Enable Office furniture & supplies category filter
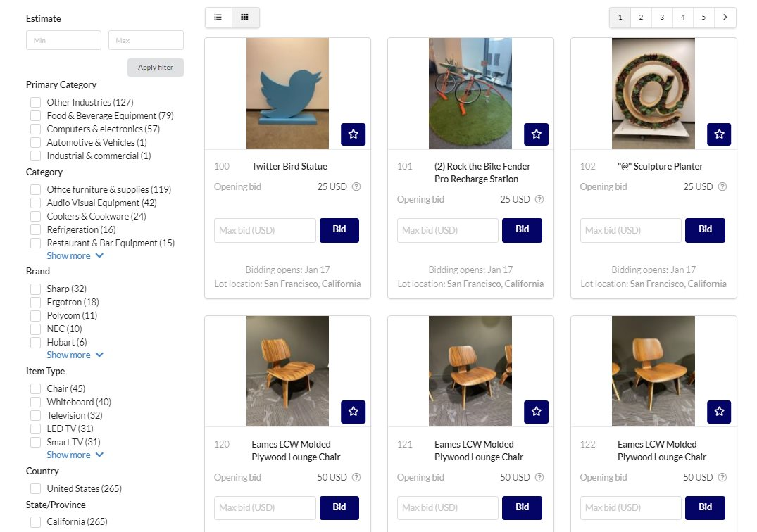Image resolution: width=757 pixels, height=532 pixels. pos(35,190)
